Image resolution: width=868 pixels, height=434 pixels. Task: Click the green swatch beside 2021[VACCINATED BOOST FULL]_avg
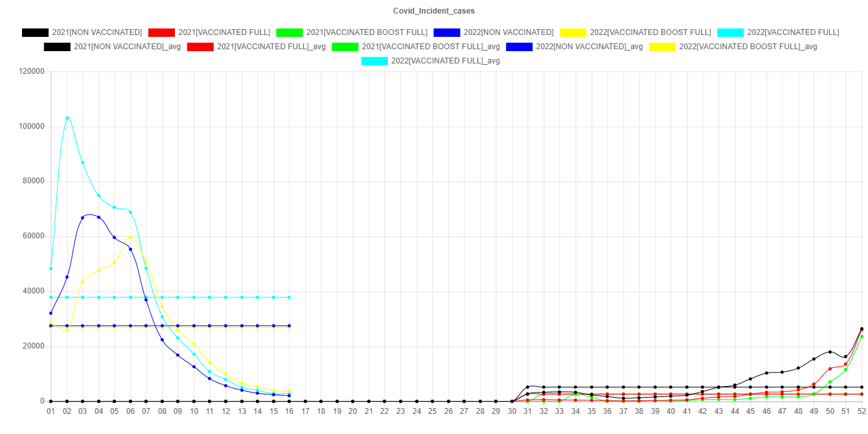(x=345, y=47)
